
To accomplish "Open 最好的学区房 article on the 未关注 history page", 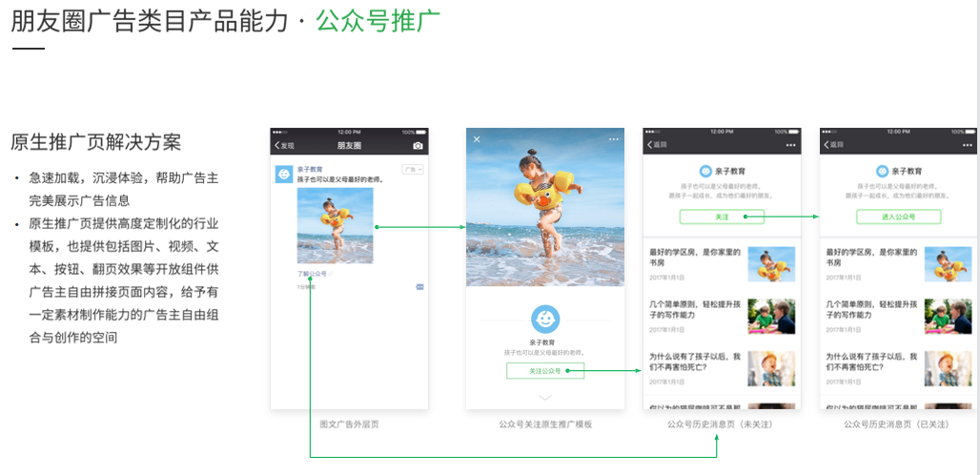I will [x=695, y=258].
